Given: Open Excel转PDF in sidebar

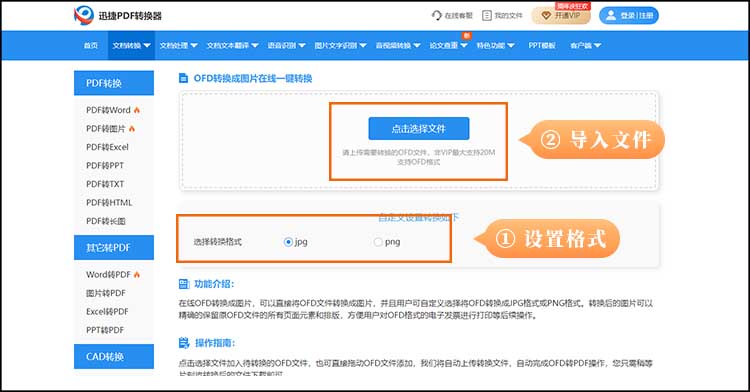Looking at the screenshot, I should pyautogui.click(x=107, y=311).
